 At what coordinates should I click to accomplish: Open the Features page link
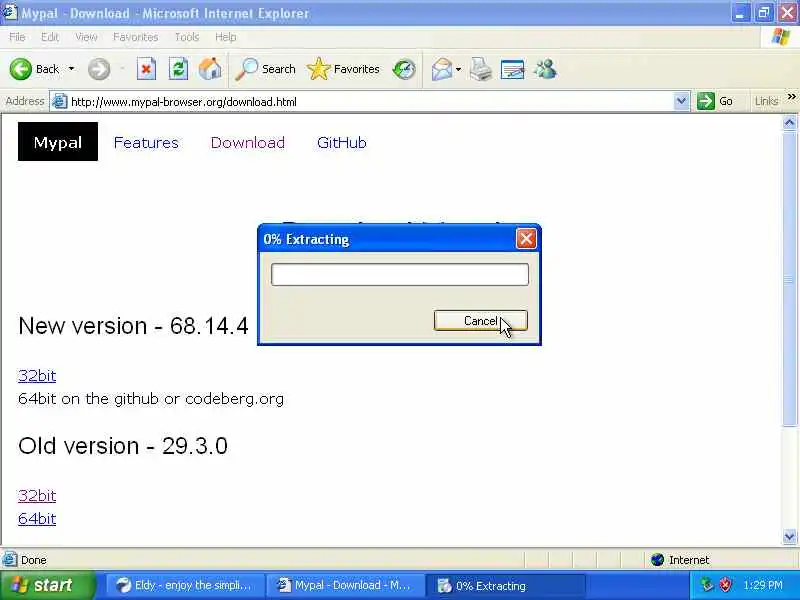click(146, 142)
